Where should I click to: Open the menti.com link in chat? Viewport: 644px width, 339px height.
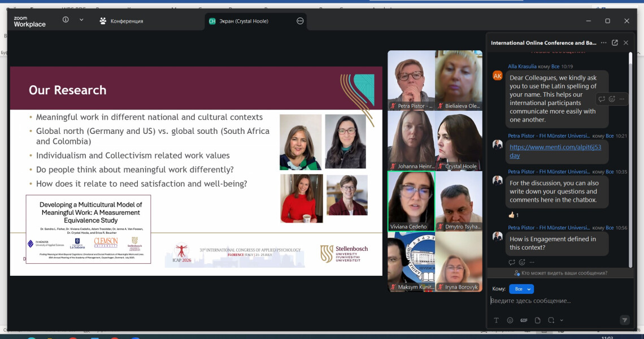click(555, 151)
